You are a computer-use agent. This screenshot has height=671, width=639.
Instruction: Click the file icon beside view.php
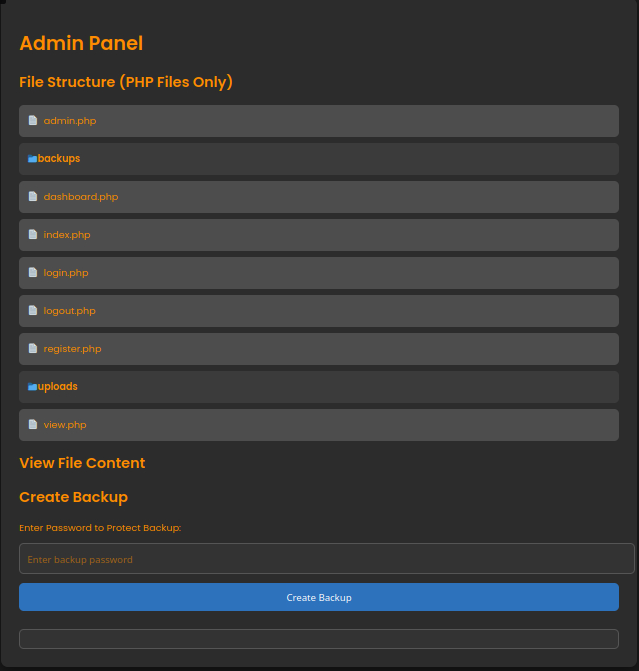[33, 425]
